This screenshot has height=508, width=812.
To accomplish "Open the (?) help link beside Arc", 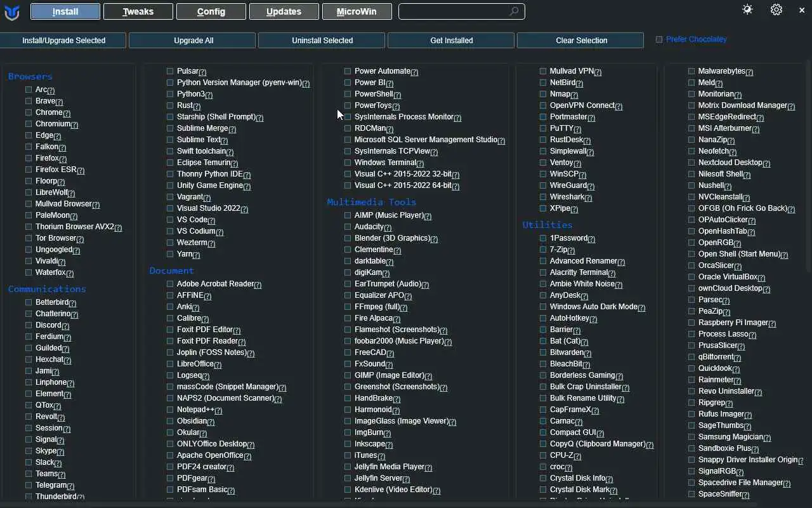I will (x=51, y=90).
